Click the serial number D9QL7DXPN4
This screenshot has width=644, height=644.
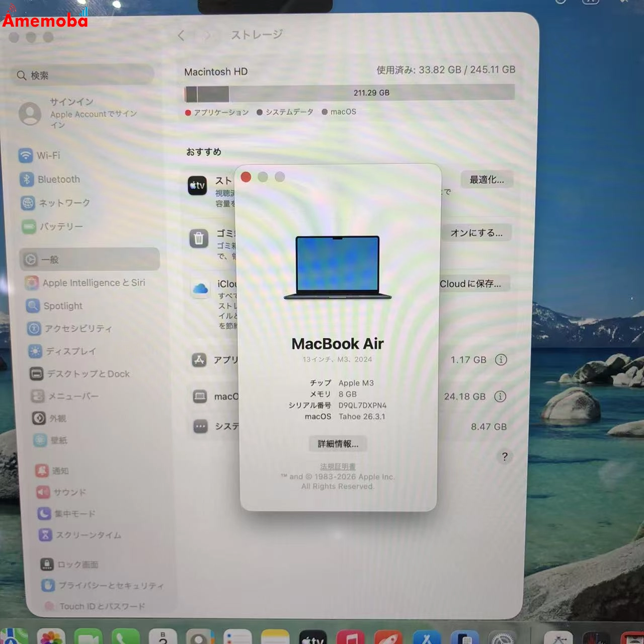(362, 406)
